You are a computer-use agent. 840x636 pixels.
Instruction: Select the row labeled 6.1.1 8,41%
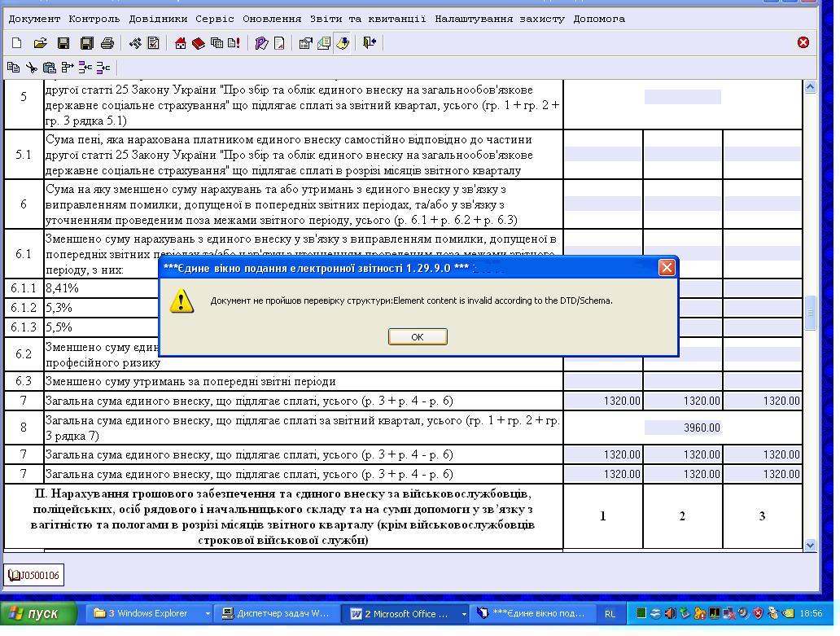82,288
